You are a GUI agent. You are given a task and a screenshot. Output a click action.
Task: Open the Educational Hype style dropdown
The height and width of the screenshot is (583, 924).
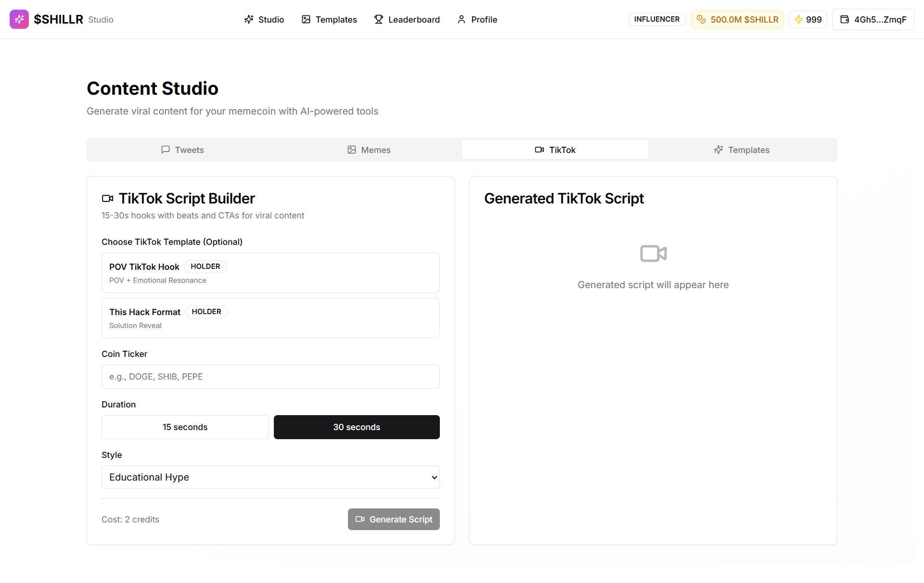click(x=270, y=477)
